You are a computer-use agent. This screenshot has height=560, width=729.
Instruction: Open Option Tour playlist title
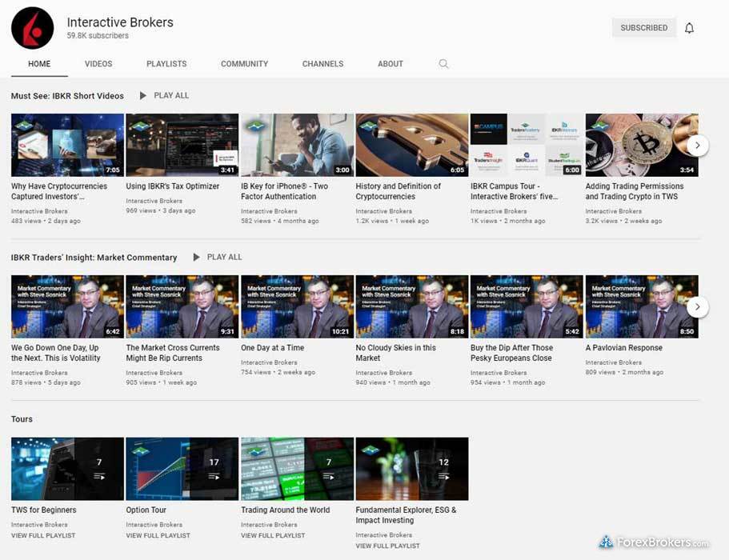pyautogui.click(x=146, y=510)
